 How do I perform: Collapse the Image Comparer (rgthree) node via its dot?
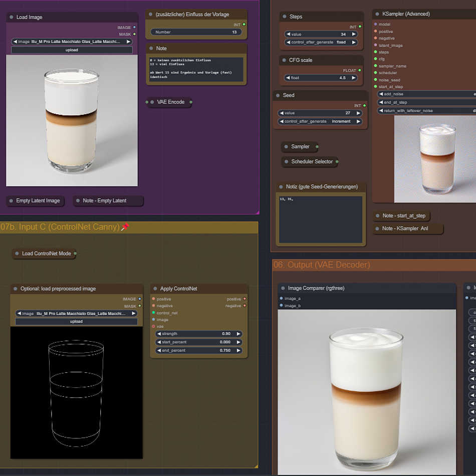tap(283, 288)
